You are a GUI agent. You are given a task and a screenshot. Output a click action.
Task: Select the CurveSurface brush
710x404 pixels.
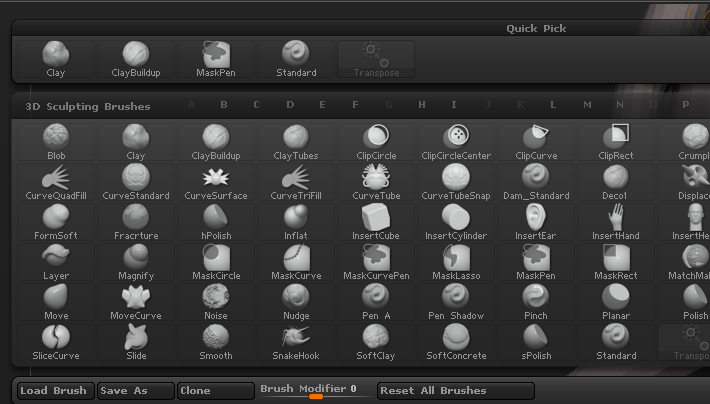216,183
